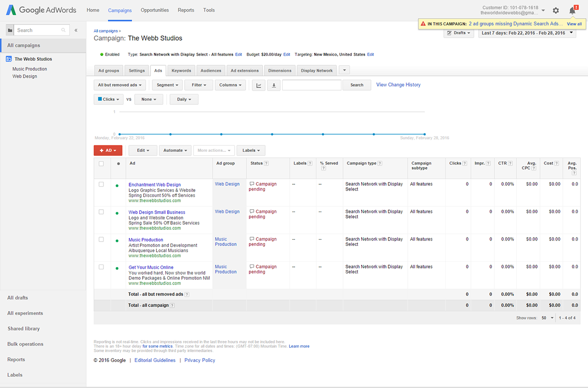Viewport: 588px width, 388px height.
Task: Toggle green status dot for Enchantment Web Design
Action: (x=117, y=186)
